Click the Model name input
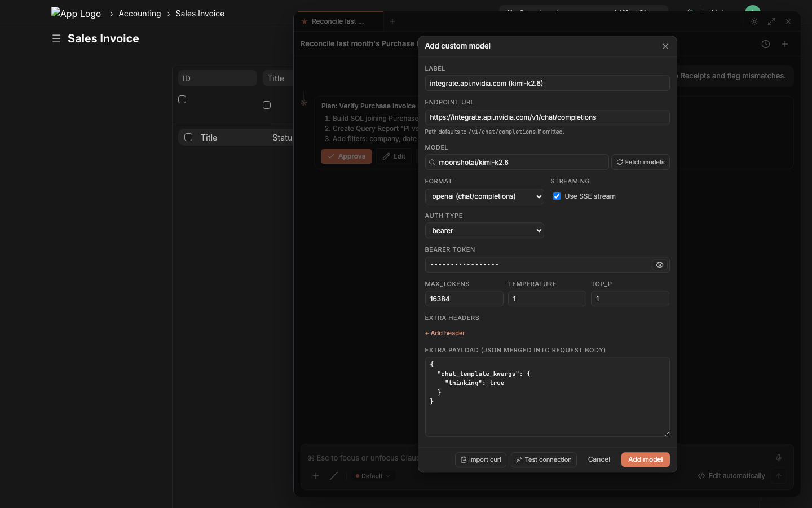This screenshot has width=812, height=508. [517, 163]
